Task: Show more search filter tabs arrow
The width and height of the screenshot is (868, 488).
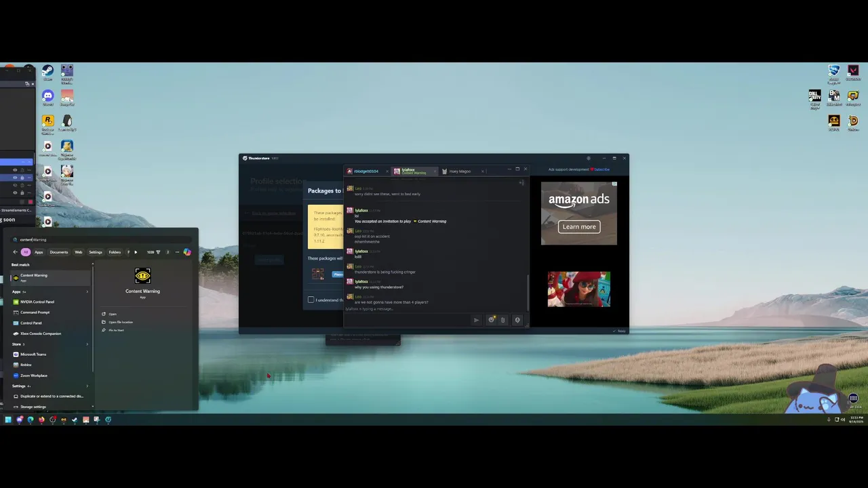Action: click(x=136, y=252)
